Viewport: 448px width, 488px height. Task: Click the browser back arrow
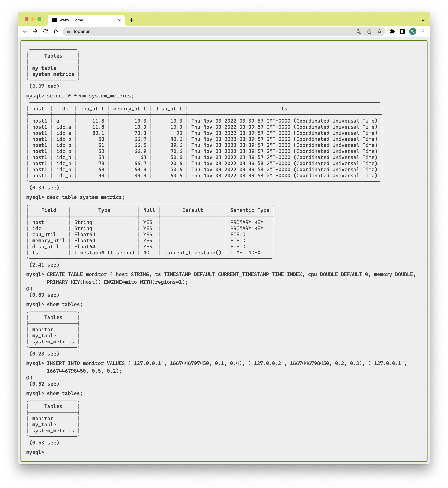coord(25,32)
